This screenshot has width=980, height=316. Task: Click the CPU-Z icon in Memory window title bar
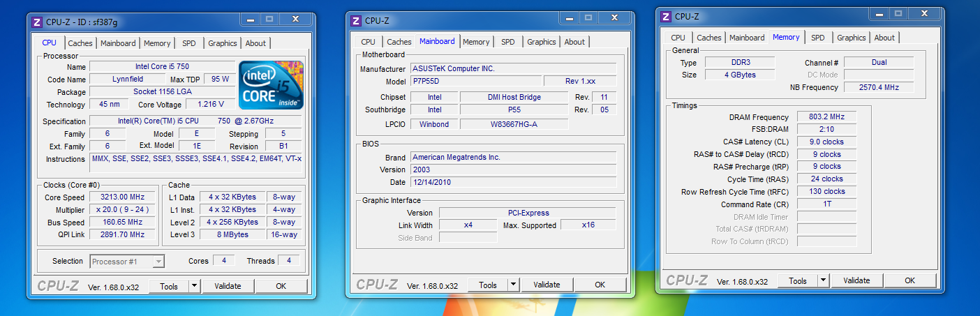pyautogui.click(x=666, y=17)
